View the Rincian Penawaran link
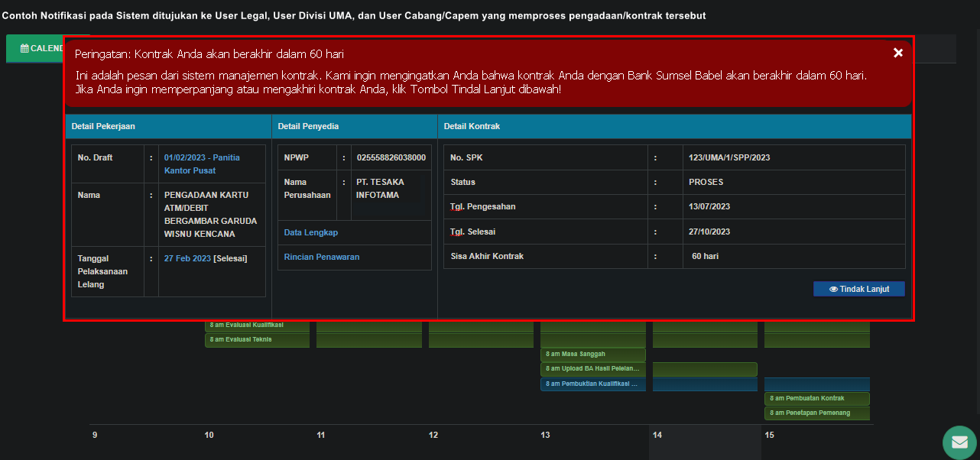 [x=321, y=257]
